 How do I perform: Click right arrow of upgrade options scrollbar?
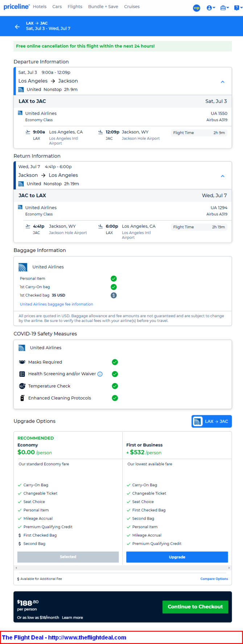point(229,568)
